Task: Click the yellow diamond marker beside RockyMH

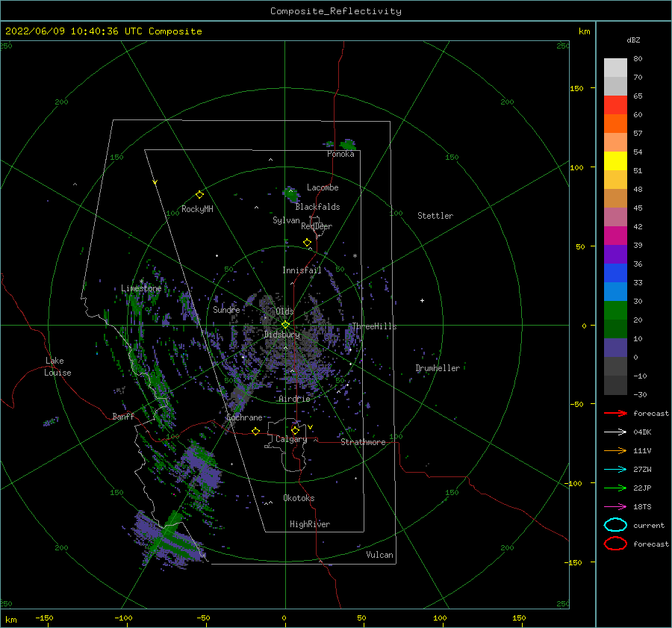Action: point(199,195)
